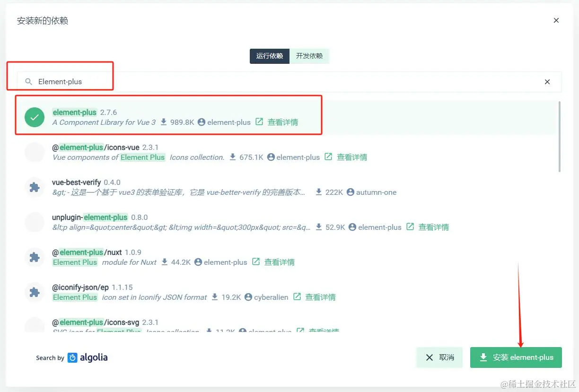Click download icon next to 19.2K

(x=215, y=297)
